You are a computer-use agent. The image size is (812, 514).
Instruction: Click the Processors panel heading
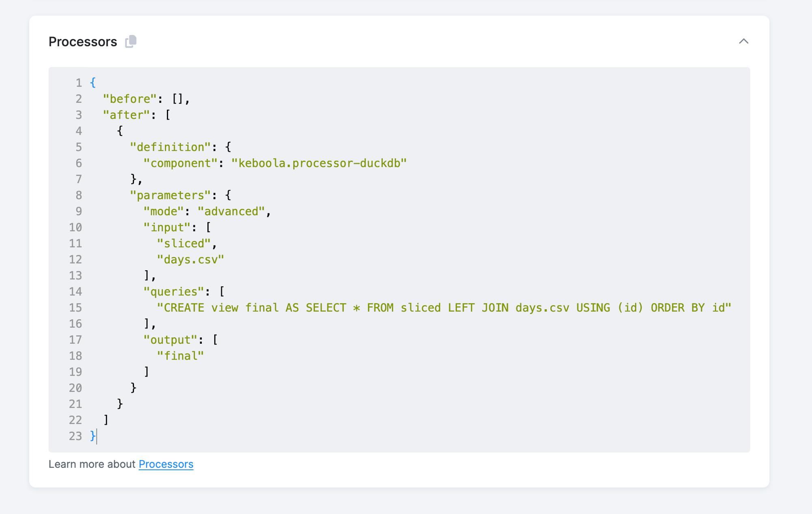point(82,41)
